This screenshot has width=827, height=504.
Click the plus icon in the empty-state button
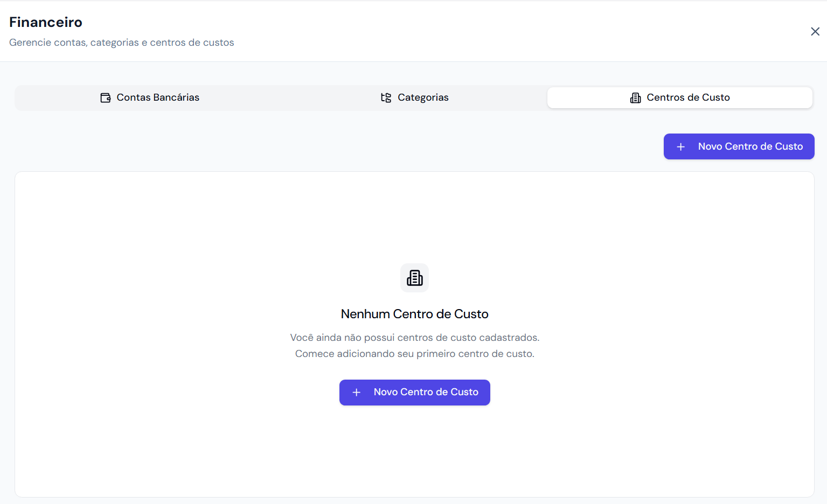[x=357, y=393]
